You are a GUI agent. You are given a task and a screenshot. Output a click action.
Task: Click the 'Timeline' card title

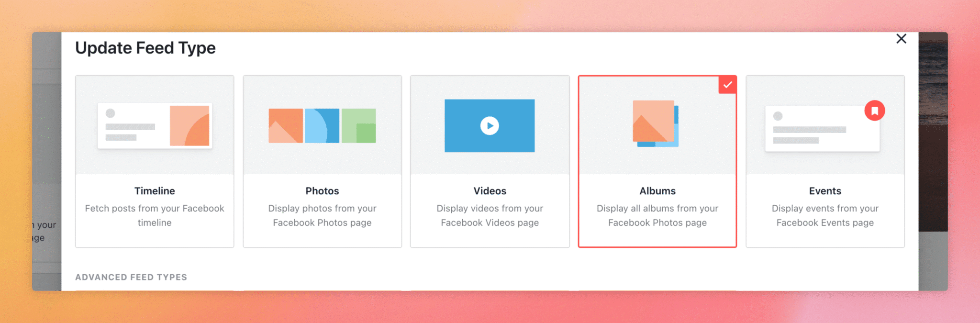click(155, 191)
